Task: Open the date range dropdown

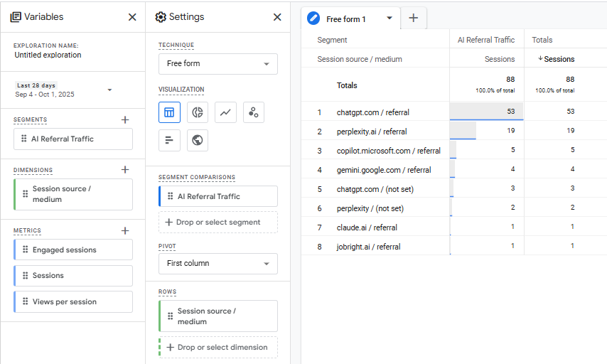Action: coord(109,90)
